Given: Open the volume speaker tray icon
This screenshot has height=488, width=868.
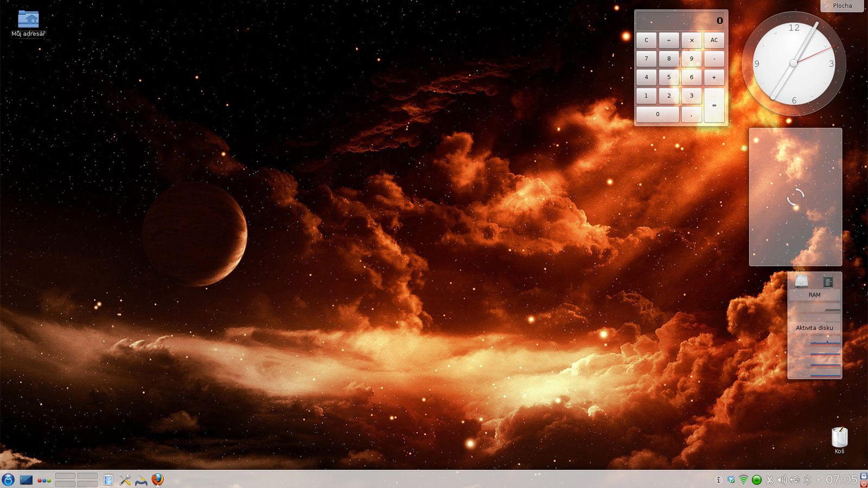Looking at the screenshot, I should click(782, 480).
